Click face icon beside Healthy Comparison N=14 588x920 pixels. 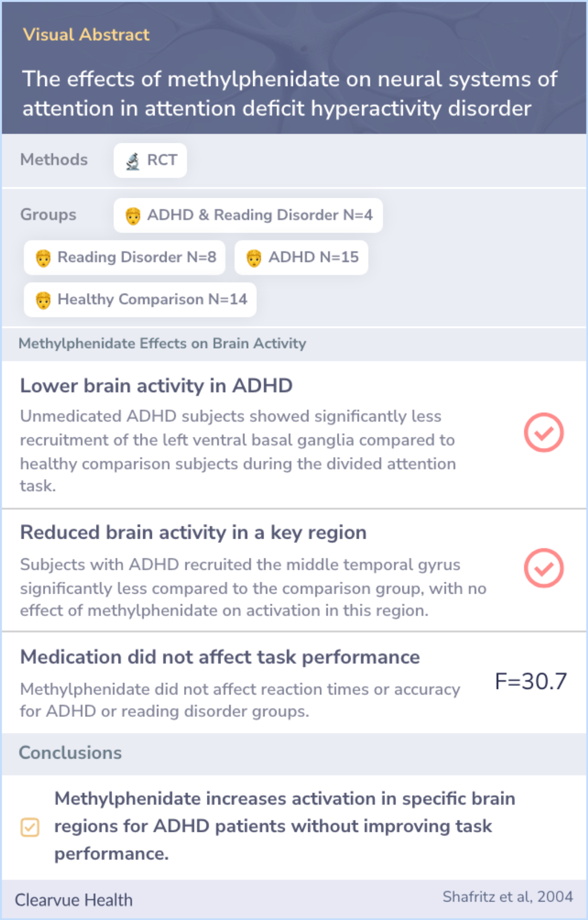point(43,300)
